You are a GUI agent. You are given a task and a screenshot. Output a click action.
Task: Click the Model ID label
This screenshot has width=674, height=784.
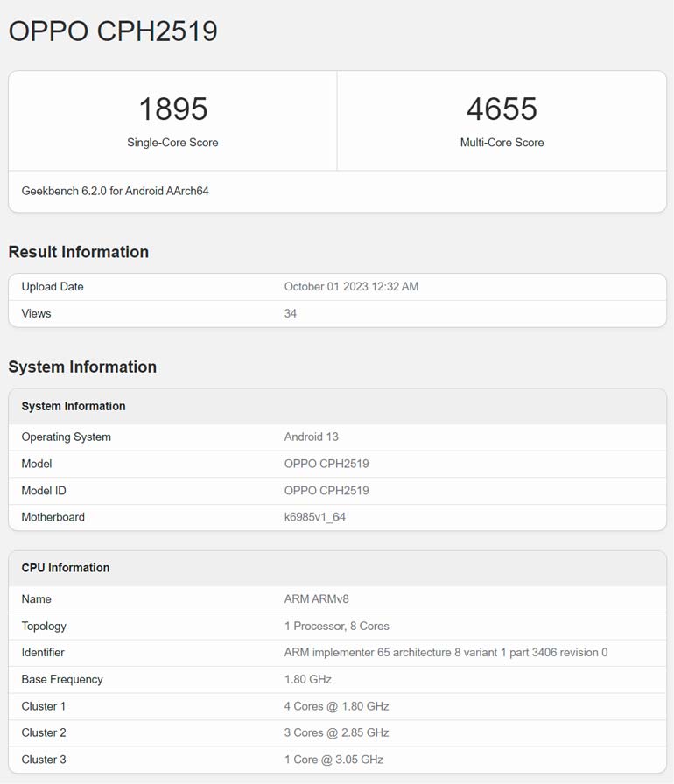point(44,491)
